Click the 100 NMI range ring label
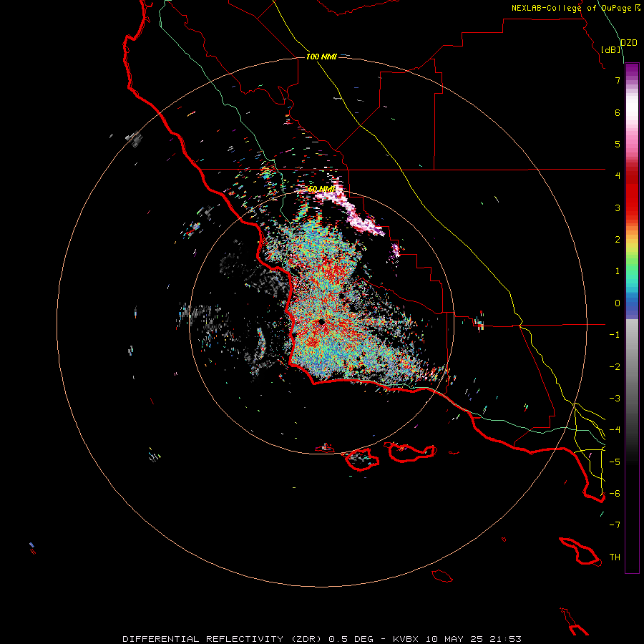Viewport: 644px width, 644px height. 321,57
